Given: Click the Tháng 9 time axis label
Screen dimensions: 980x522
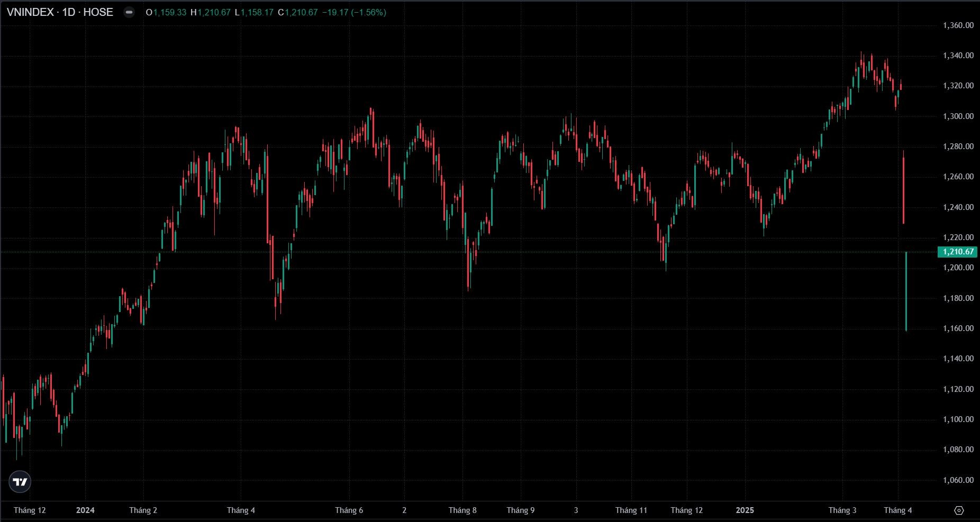Looking at the screenshot, I should pyautogui.click(x=520, y=510).
